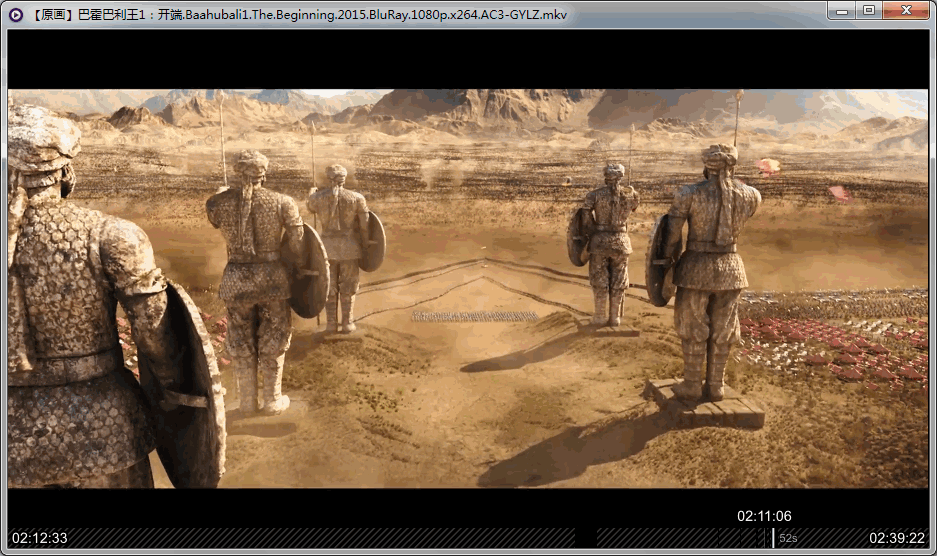Click the total duration 02:39:22 label
Screen dimensions: 937x556
pyautogui.click(x=897, y=538)
